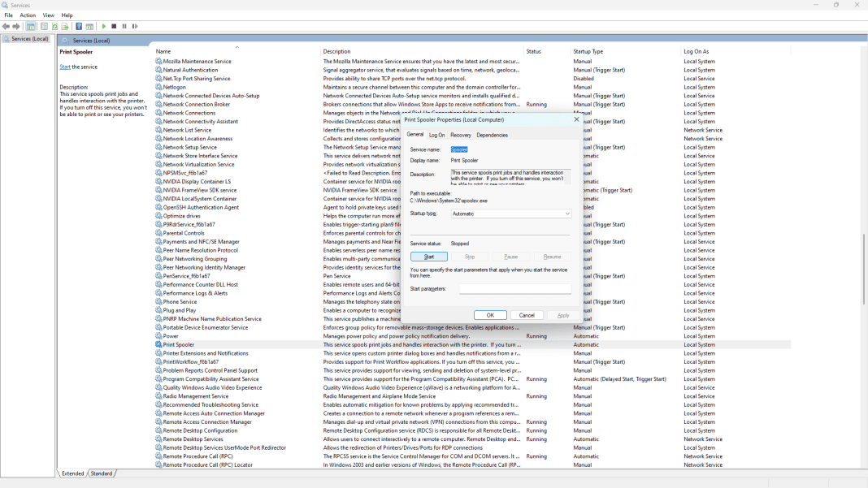Start the service with the green play icon
This screenshot has width=868, height=488.
[104, 26]
